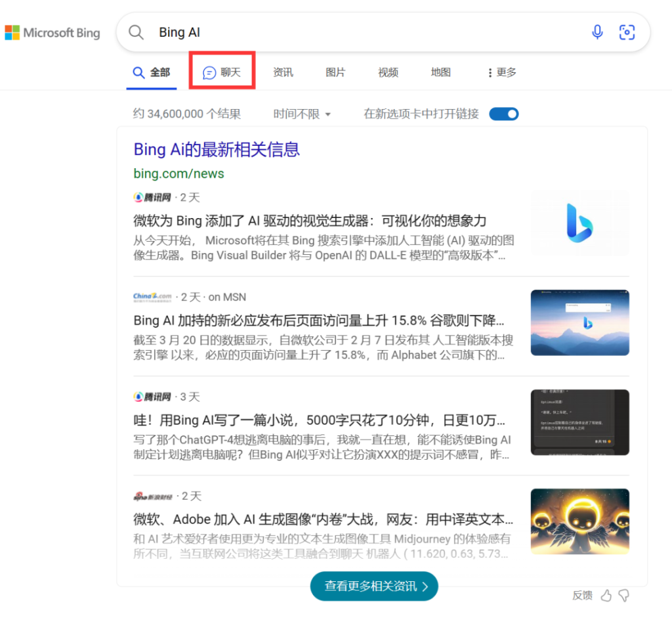Click snippet 和 AI 艺术爱好者使用更为专业
Viewport: 672px width, 618px height.
[x=322, y=546]
